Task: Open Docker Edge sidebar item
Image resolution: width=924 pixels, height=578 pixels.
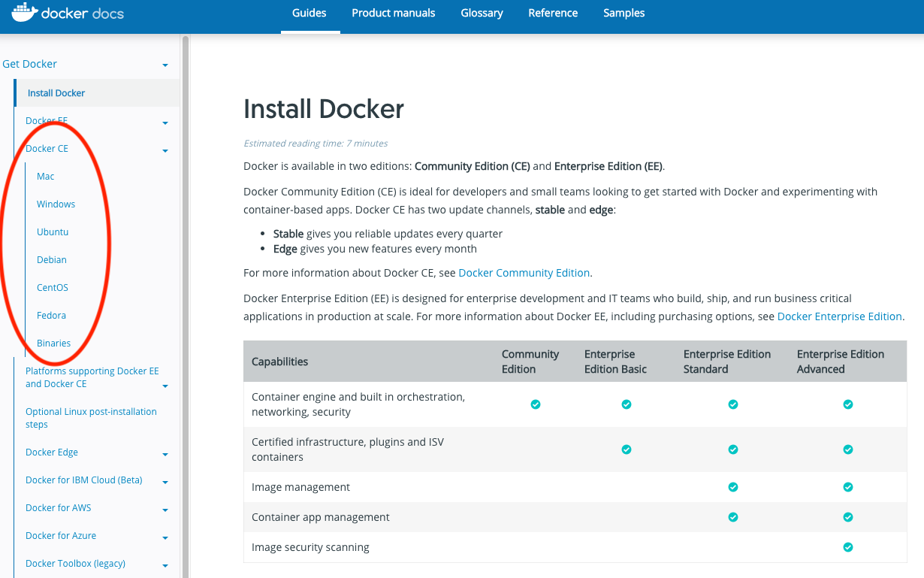Action: [52, 452]
